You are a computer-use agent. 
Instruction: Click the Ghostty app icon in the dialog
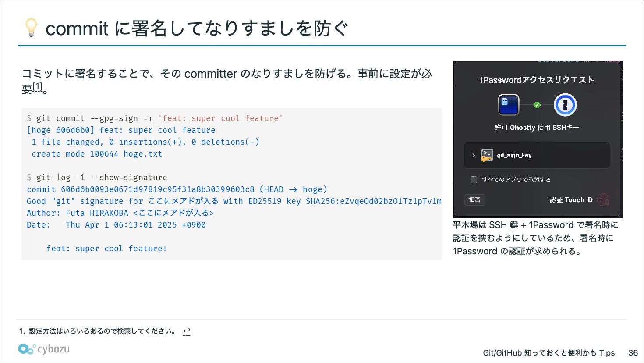pyautogui.click(x=509, y=105)
